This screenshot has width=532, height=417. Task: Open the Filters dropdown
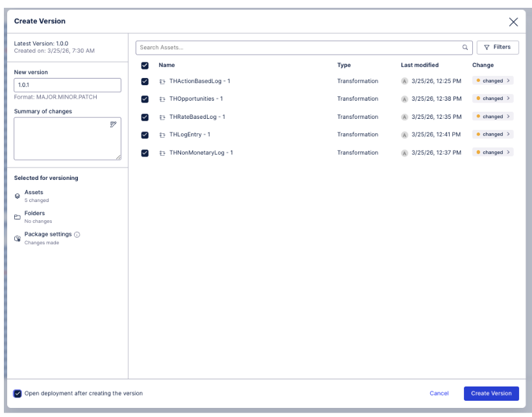click(x=498, y=47)
